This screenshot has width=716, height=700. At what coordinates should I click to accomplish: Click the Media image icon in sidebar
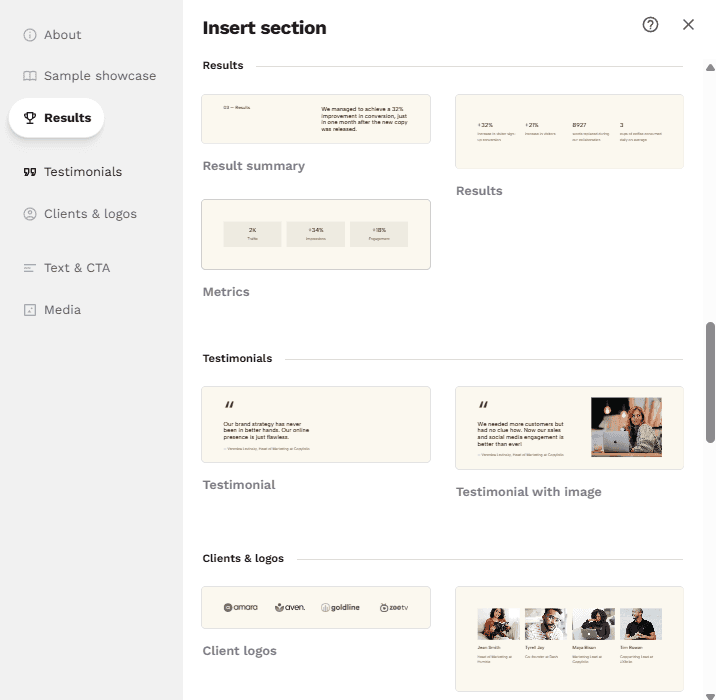[30, 310]
